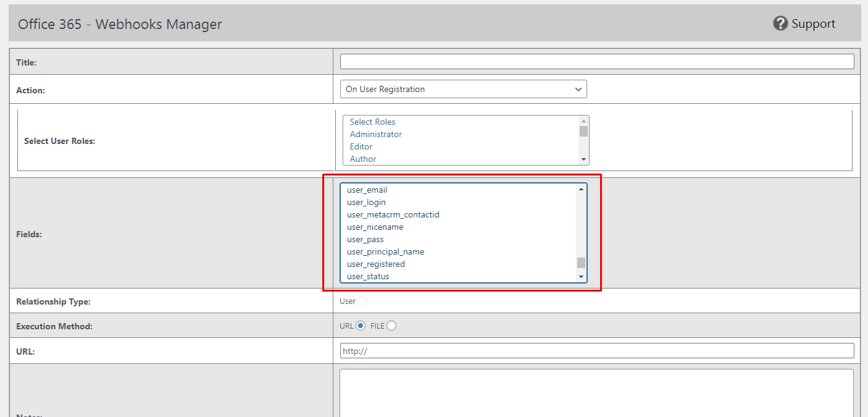Click the Title input field
The image size is (868, 417).
[x=597, y=62]
